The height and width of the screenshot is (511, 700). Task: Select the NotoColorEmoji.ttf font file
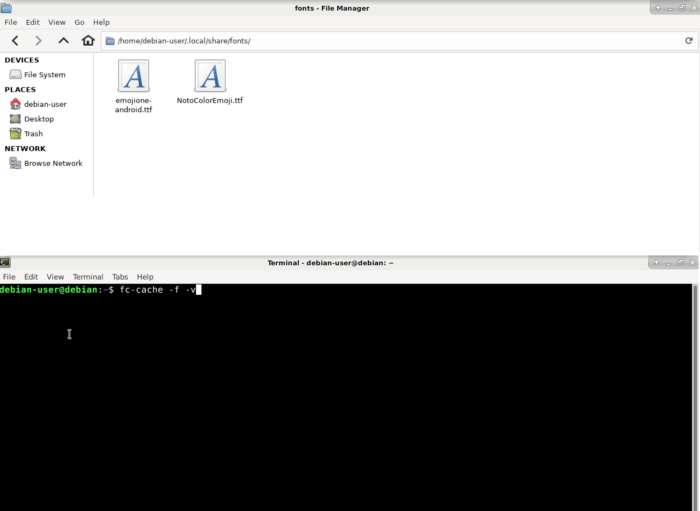pos(210,82)
